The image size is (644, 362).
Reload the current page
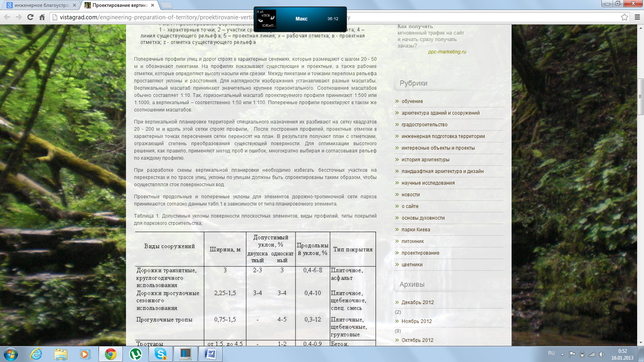[30, 17]
